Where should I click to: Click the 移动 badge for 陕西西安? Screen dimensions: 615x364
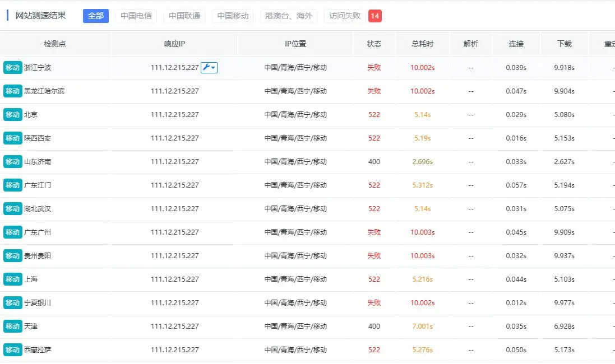(12, 138)
